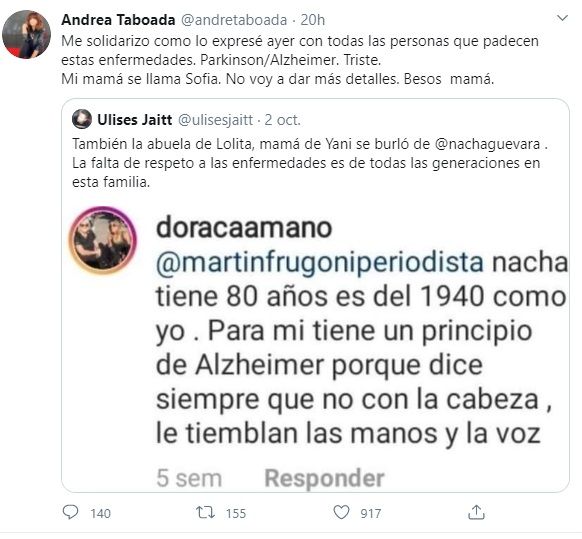Click the reply speech bubble icon

pyautogui.click(x=70, y=512)
